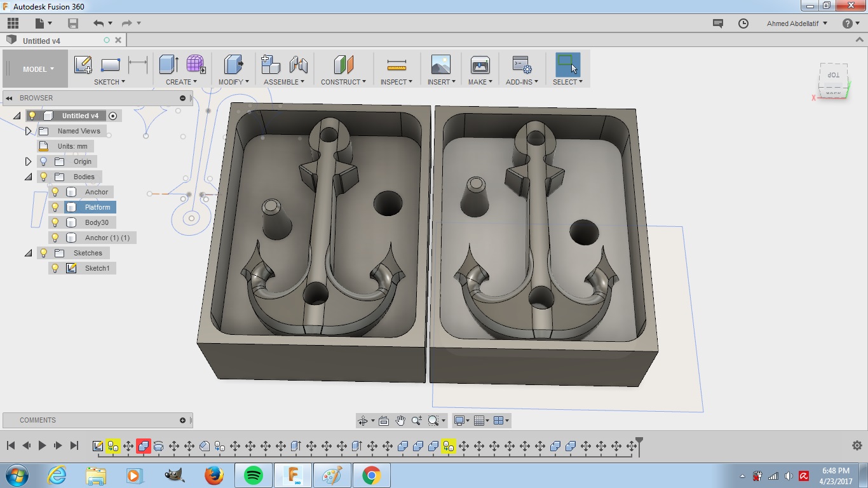Open the data panel grid icon
Viewport: 868px width, 488px height.
click(x=13, y=24)
